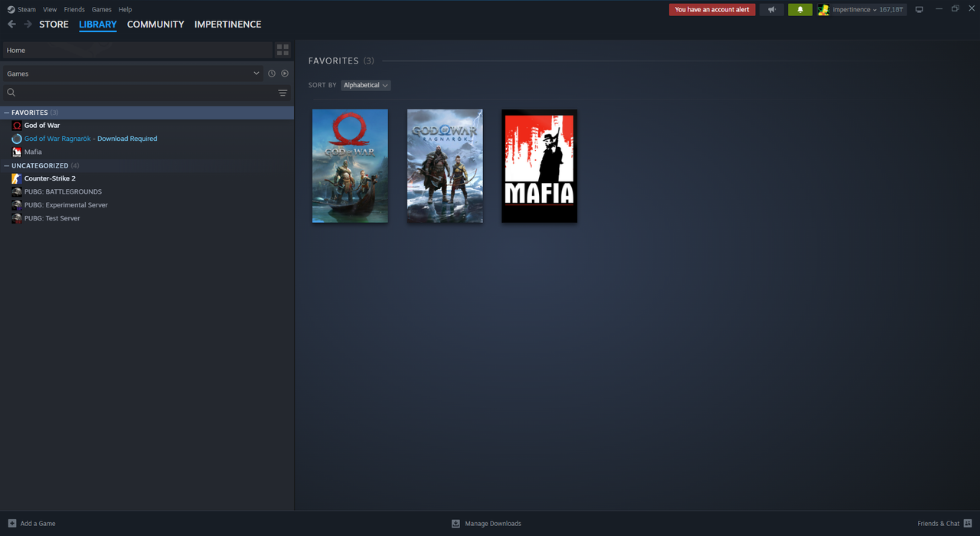980x536 pixels.
Task: Open the Alphabetical sort dropdown
Action: (366, 85)
